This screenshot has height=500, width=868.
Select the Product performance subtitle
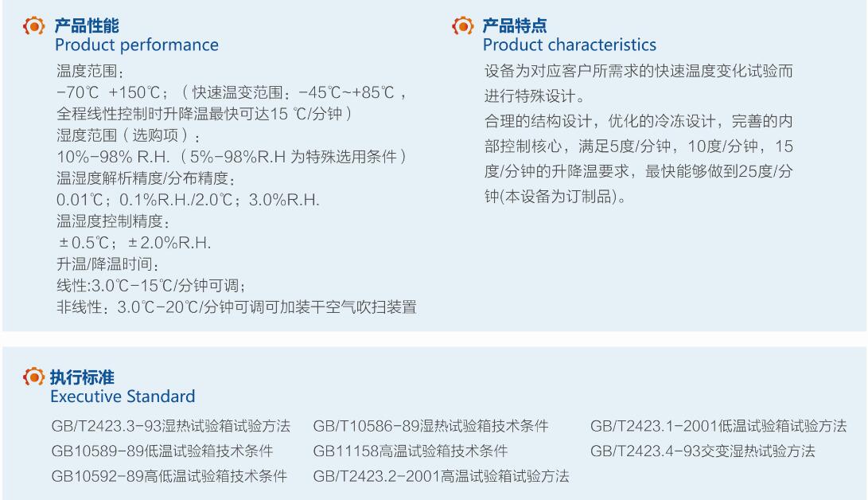coord(137,45)
